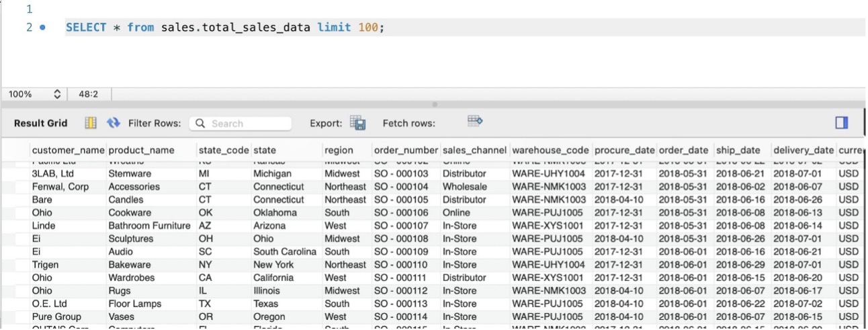Select the 'Michigan' state cell
This screenshot has height=330, width=868.
point(272,173)
